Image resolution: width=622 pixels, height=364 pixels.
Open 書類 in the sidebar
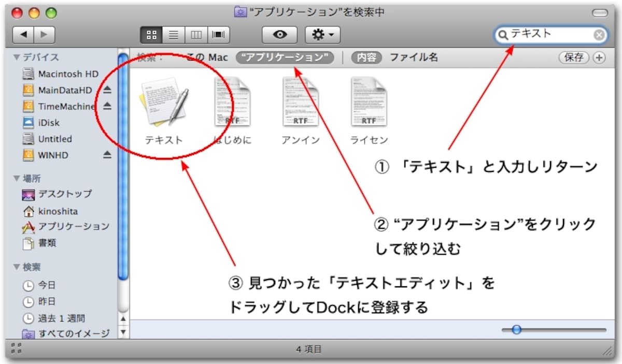point(39,242)
